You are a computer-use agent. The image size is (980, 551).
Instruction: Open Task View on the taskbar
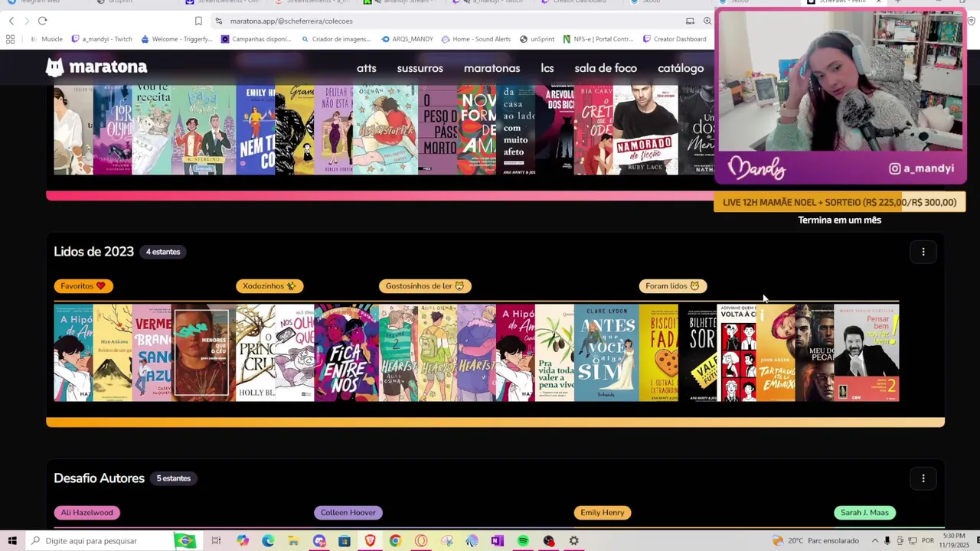point(216,541)
